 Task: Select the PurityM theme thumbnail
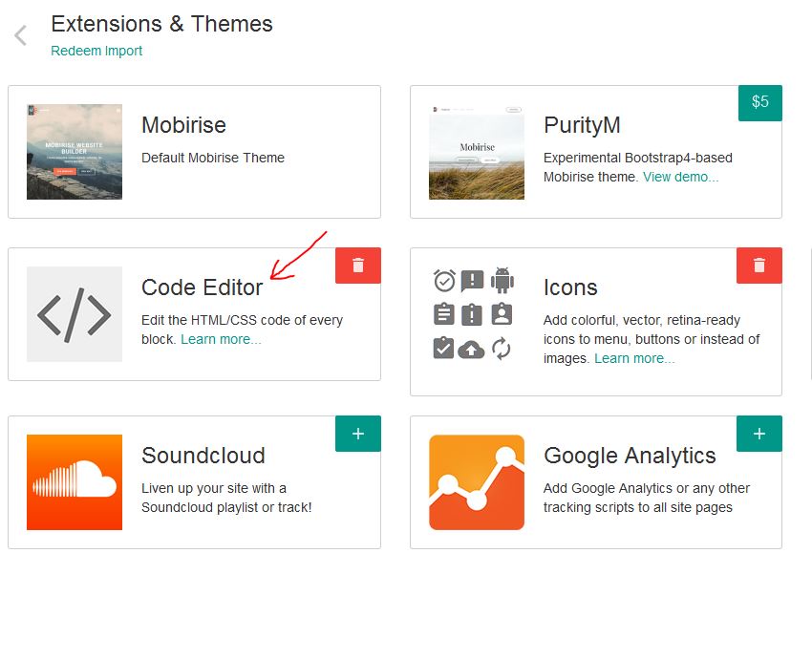(477, 152)
